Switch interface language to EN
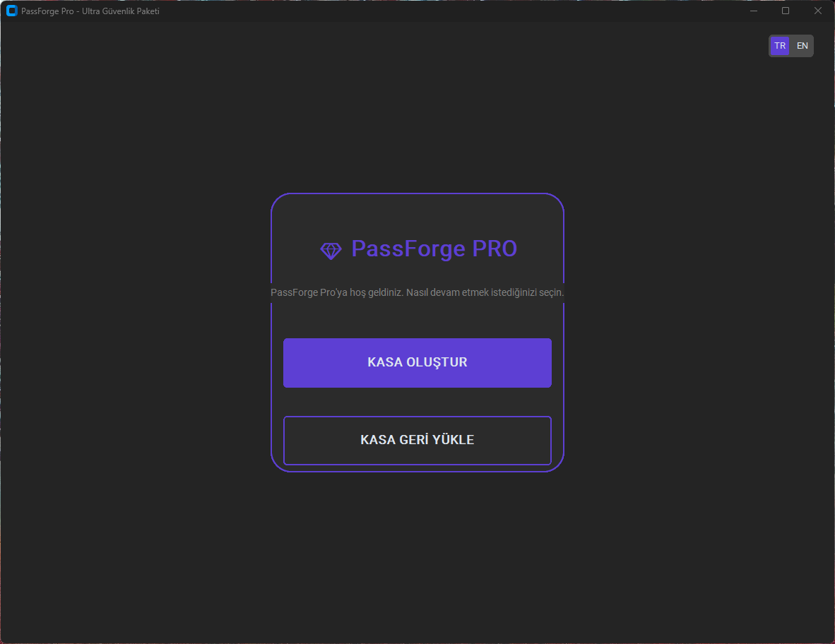835x644 pixels. point(803,46)
